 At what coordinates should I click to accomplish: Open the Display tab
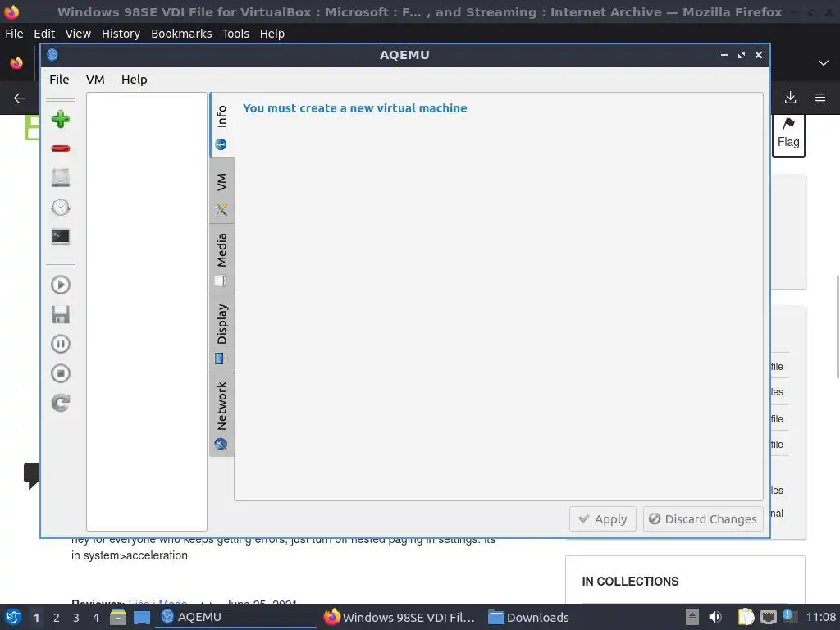coord(221,333)
